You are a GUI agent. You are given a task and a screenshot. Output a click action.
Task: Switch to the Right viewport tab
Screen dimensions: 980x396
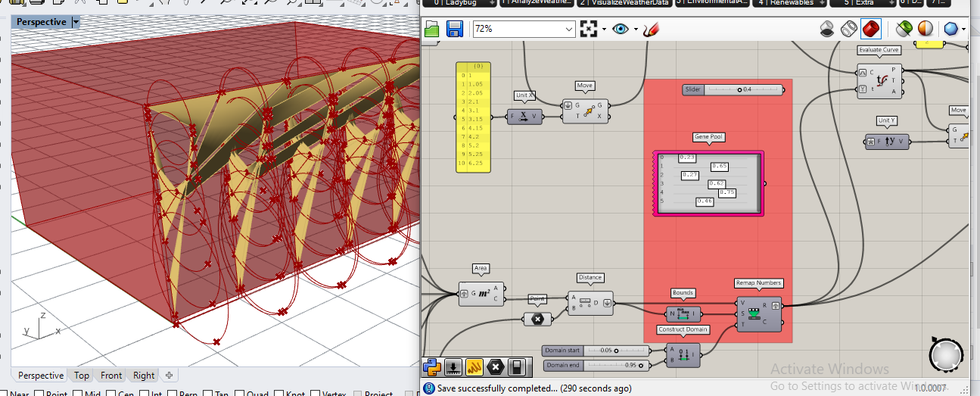[x=144, y=376]
